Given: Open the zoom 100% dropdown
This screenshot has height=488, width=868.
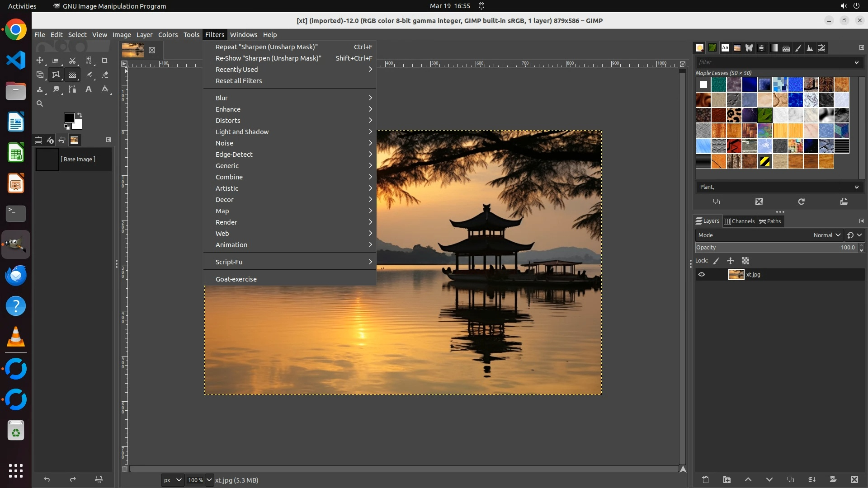Looking at the screenshot, I should pyautogui.click(x=209, y=480).
